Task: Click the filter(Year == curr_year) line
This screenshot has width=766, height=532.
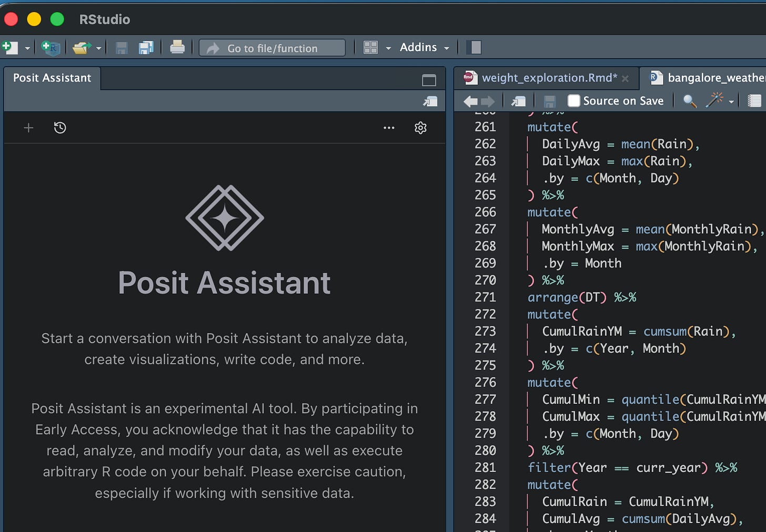Action: point(632,468)
